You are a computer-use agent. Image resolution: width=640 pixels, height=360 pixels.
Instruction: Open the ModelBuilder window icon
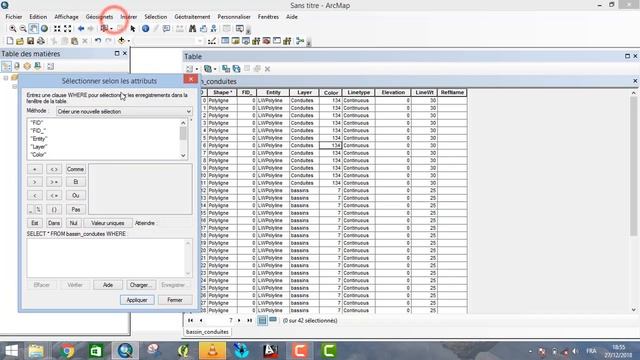(x=300, y=41)
